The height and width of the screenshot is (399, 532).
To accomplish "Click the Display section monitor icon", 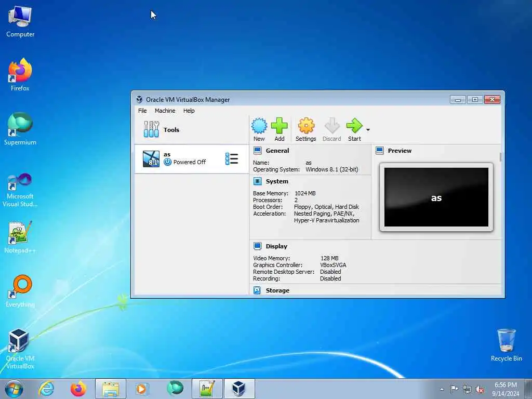I will (x=258, y=246).
